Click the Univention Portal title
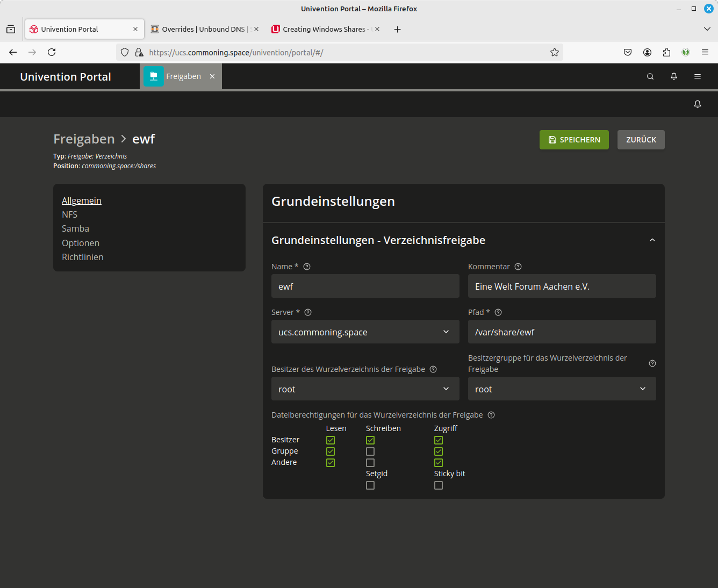This screenshot has height=588, width=718. pos(66,77)
